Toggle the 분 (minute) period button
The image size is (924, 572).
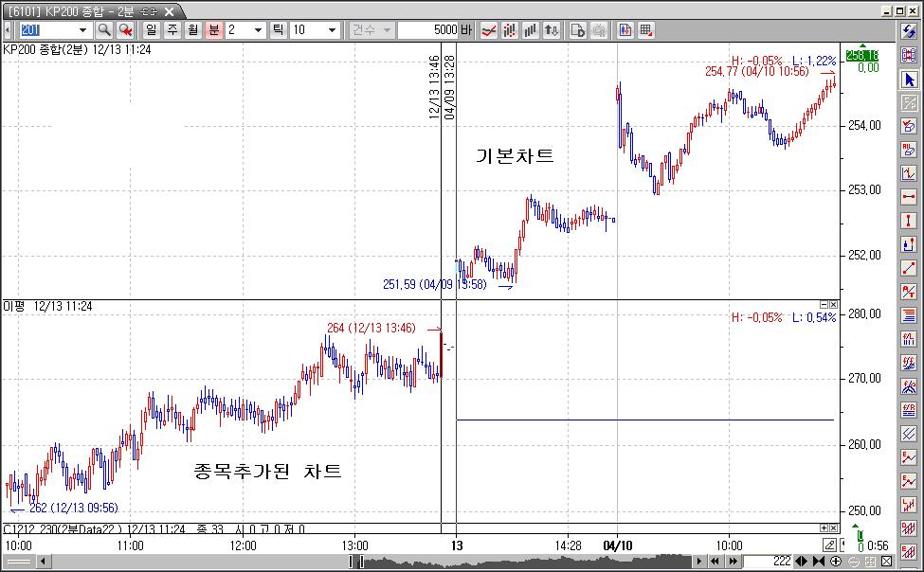tap(213, 30)
